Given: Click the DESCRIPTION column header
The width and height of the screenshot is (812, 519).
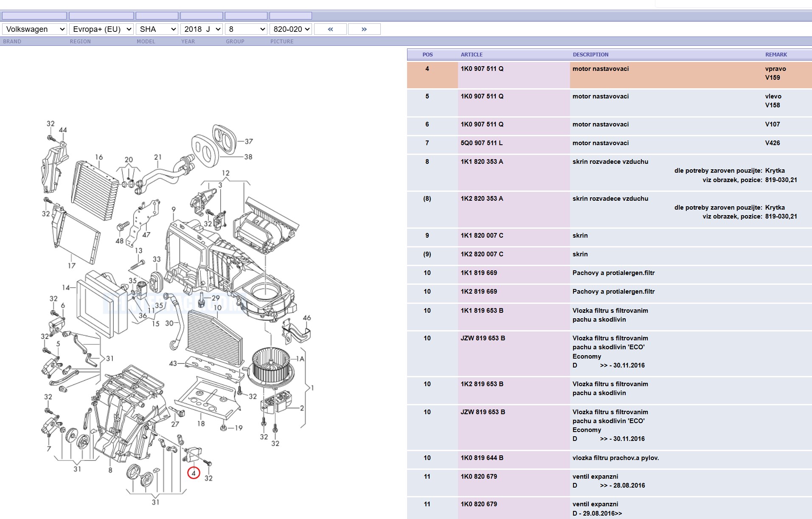Looking at the screenshot, I should click(x=590, y=55).
